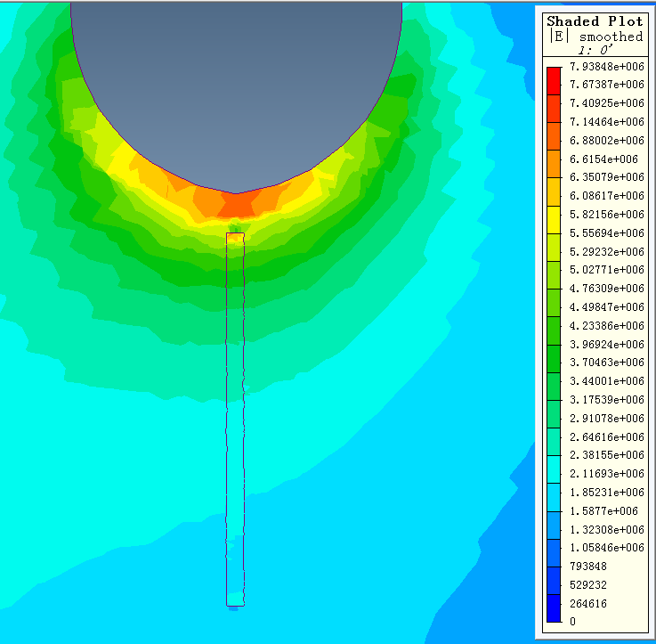Click legend value 1.32308e+006
This screenshot has width=656, height=644.
click(607, 529)
